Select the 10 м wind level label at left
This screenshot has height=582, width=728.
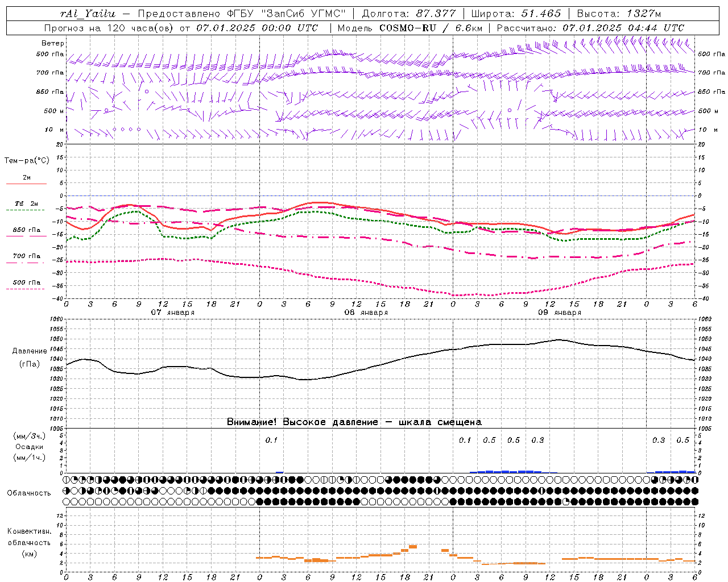click(54, 130)
